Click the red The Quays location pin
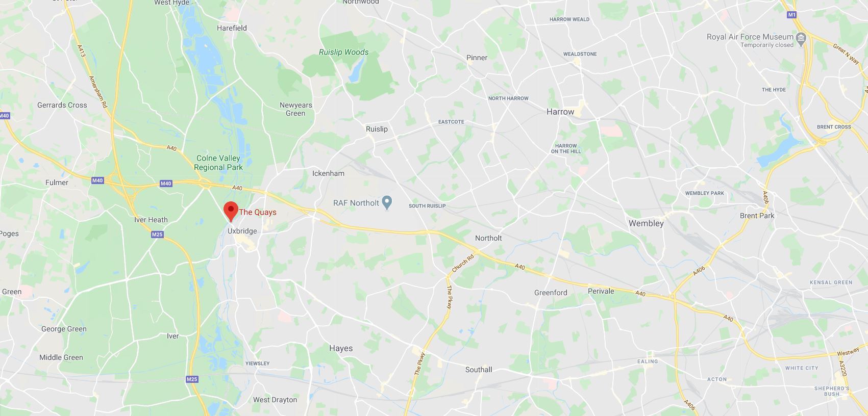Screen dimensions: 868x416 point(231,211)
